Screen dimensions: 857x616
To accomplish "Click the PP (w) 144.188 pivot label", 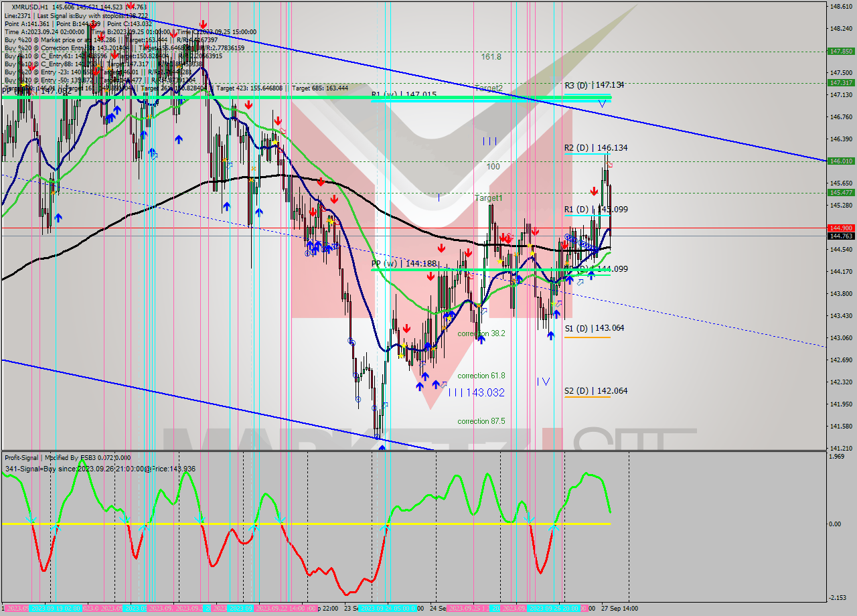I will point(404,264).
